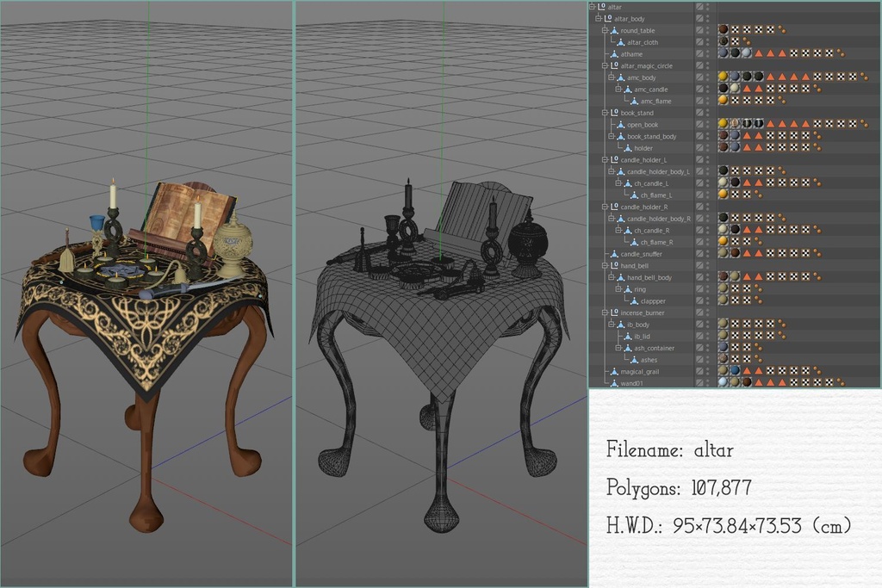
Task: Collapse the hand_bell group
Action: click(x=606, y=265)
